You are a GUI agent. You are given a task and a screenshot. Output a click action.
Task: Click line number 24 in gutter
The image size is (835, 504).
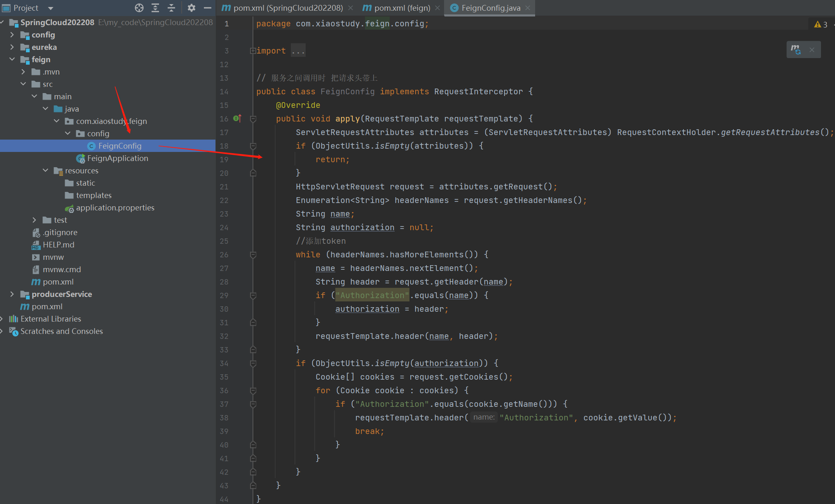pyautogui.click(x=224, y=227)
